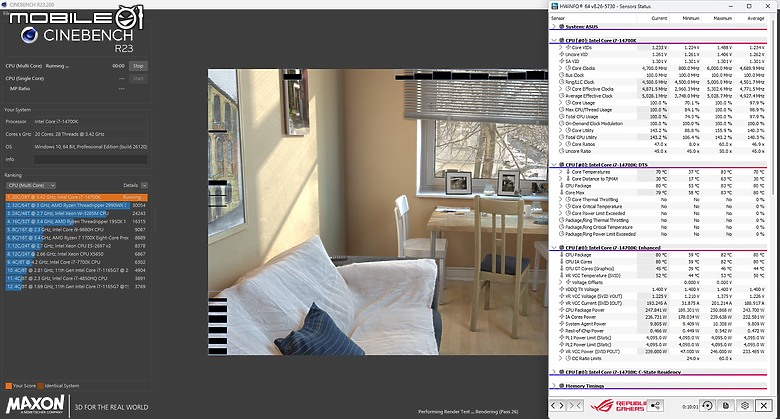Click the Start button for Single Core
Image resolution: width=780 pixels, height=419 pixels.
point(138,78)
